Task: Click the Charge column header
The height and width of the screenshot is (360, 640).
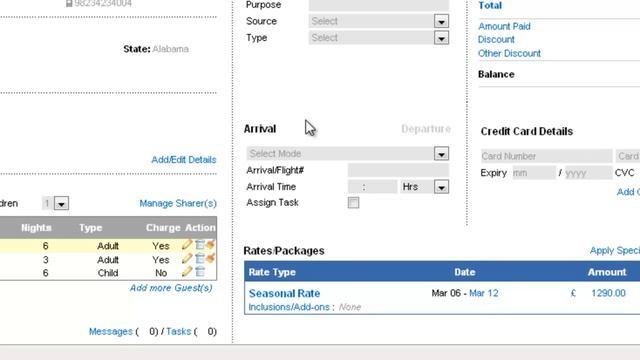Action: [x=163, y=228]
